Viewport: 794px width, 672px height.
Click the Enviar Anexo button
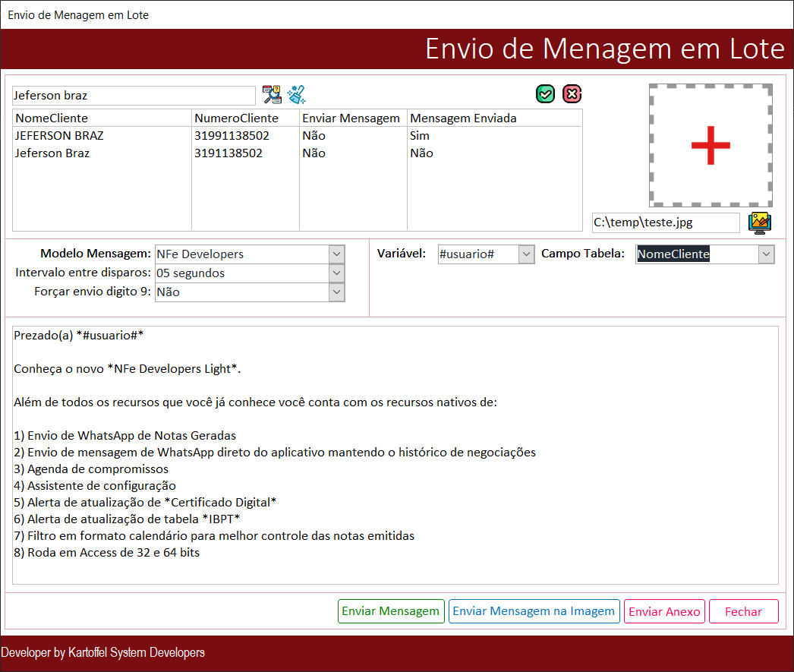[664, 611]
